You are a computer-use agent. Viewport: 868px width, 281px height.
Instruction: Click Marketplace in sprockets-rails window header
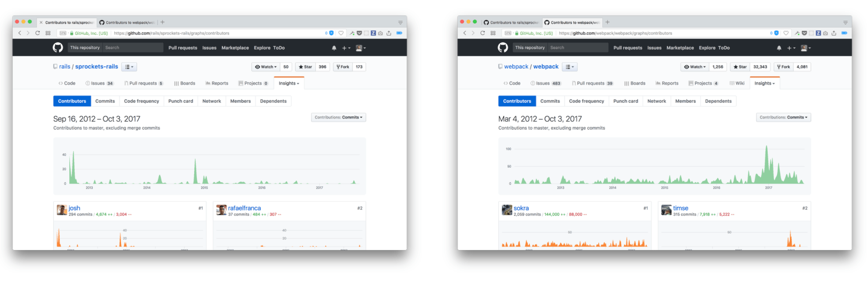pyautogui.click(x=235, y=48)
